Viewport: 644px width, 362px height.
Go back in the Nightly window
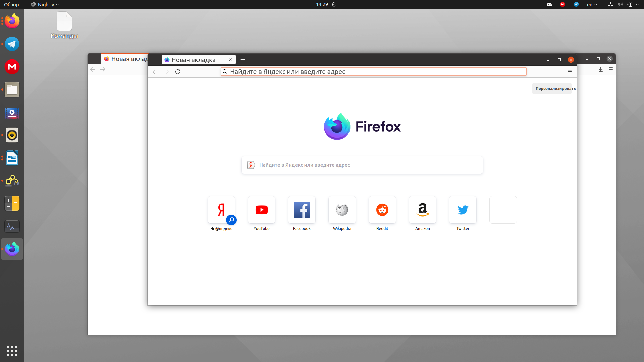coord(155,72)
